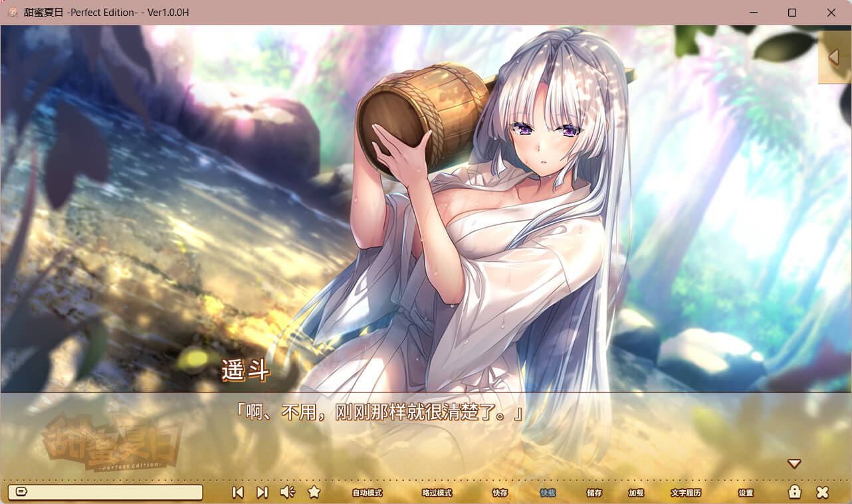852x504 pixels.
Task: Hide the text window with X icon
Action: coord(822,492)
